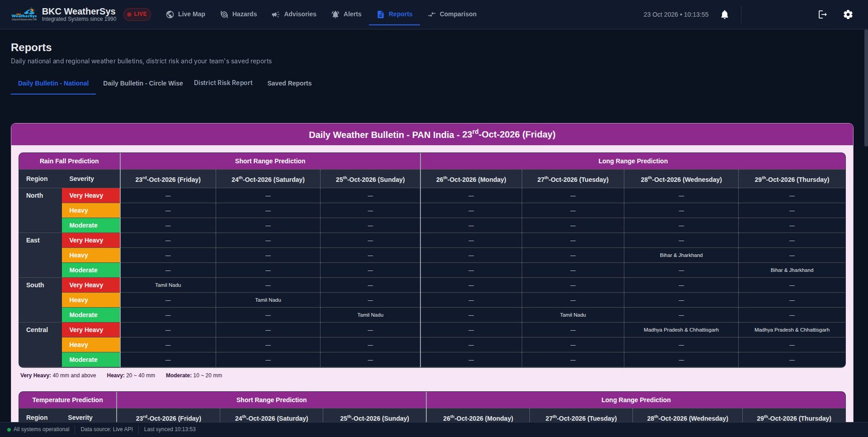The width and height of the screenshot is (868, 437).
Task: Click Madhya Pradesh & Chhattisgarh under Wednesday
Action: pyautogui.click(x=681, y=330)
